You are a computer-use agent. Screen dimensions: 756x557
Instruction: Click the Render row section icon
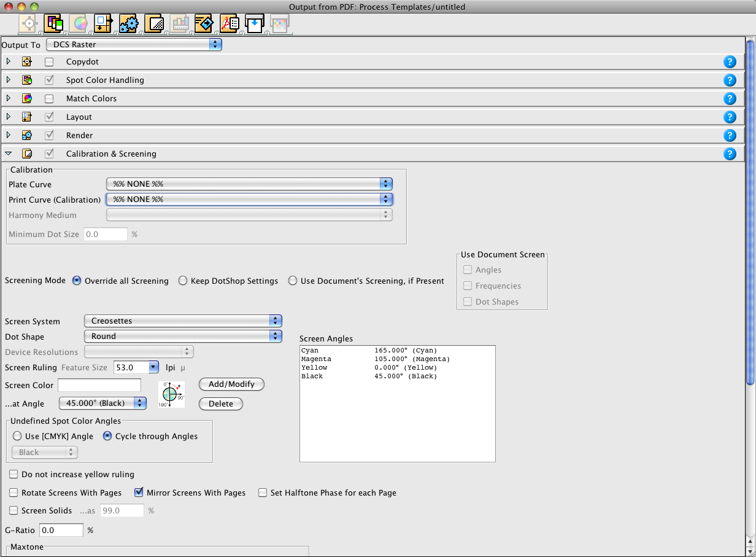click(x=27, y=135)
